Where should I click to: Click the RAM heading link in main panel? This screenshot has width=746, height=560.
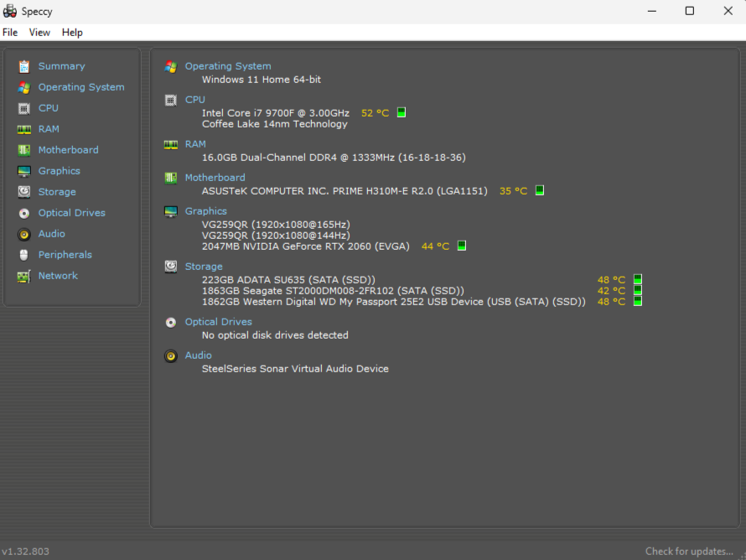tap(195, 144)
